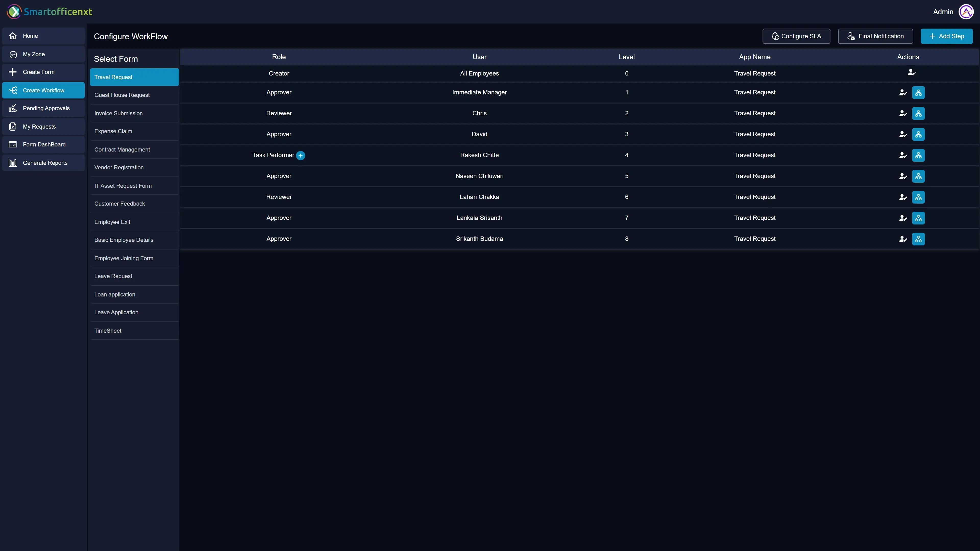Click the Admin profile avatar icon
The image size is (980, 551).
click(x=966, y=12)
